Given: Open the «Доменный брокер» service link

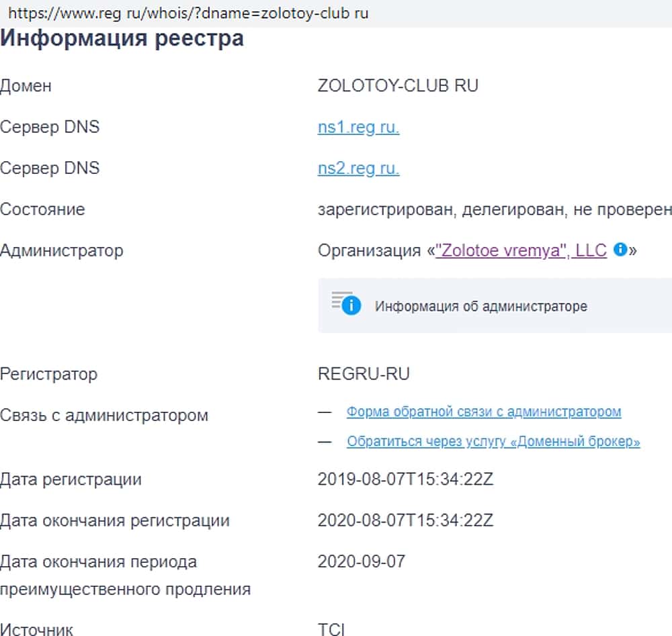Looking at the screenshot, I should (493, 441).
